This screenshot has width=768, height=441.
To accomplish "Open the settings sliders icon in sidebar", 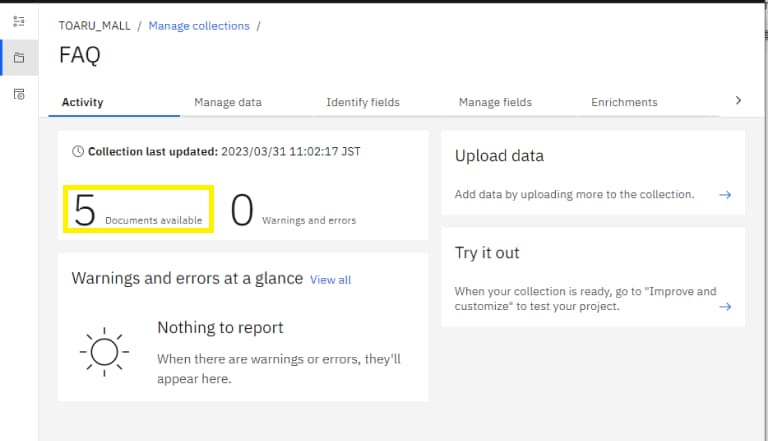I will tap(18, 20).
